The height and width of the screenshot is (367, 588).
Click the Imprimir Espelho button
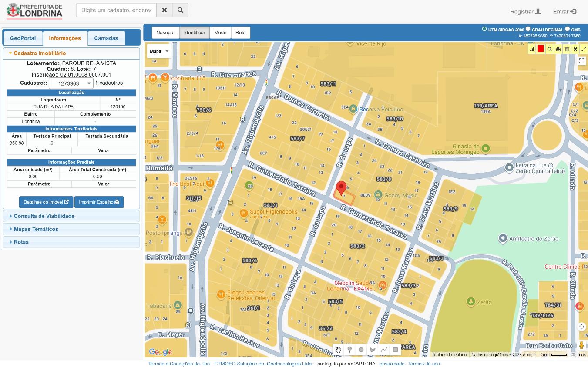click(99, 202)
